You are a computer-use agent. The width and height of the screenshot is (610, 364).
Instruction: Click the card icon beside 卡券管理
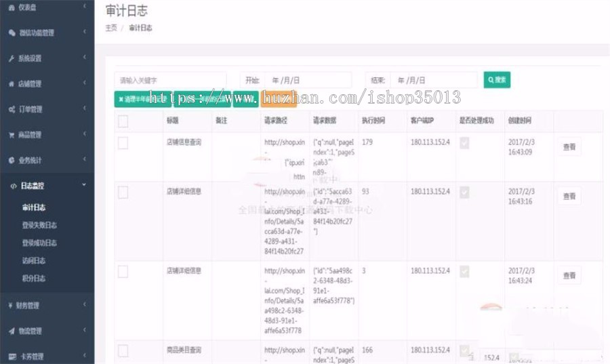12,357
